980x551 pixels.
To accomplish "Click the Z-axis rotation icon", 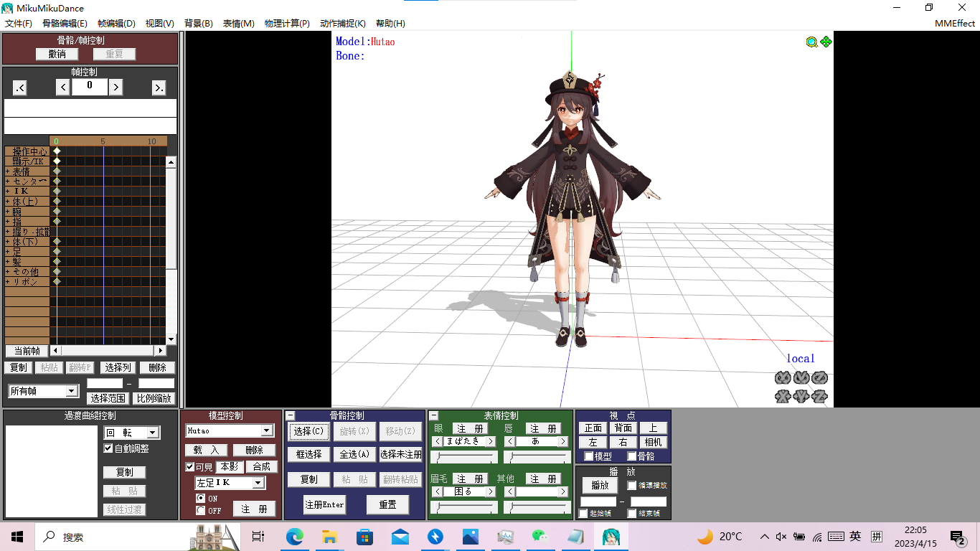I will click(x=819, y=378).
